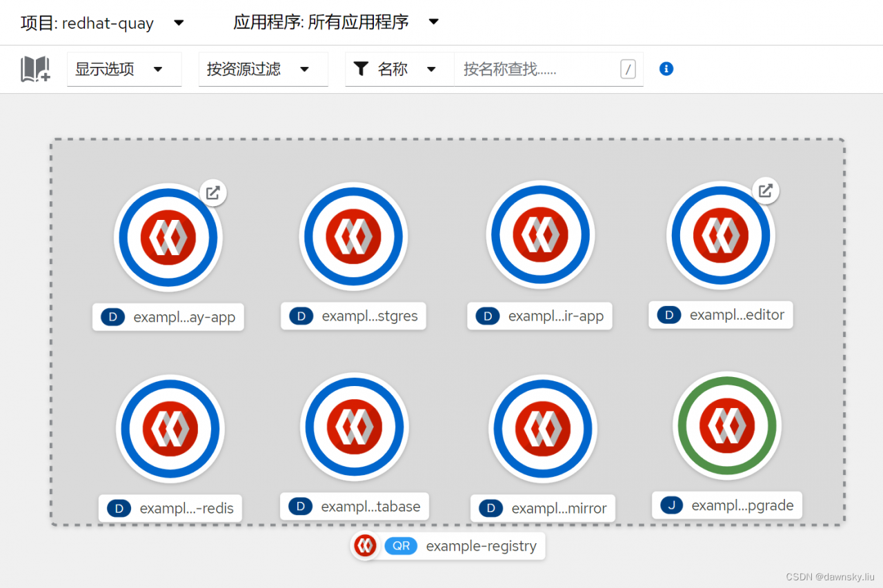Viewport: 883px width, 588px height.
Task: Click the Quay logo beside example-registry
Action: (365, 546)
